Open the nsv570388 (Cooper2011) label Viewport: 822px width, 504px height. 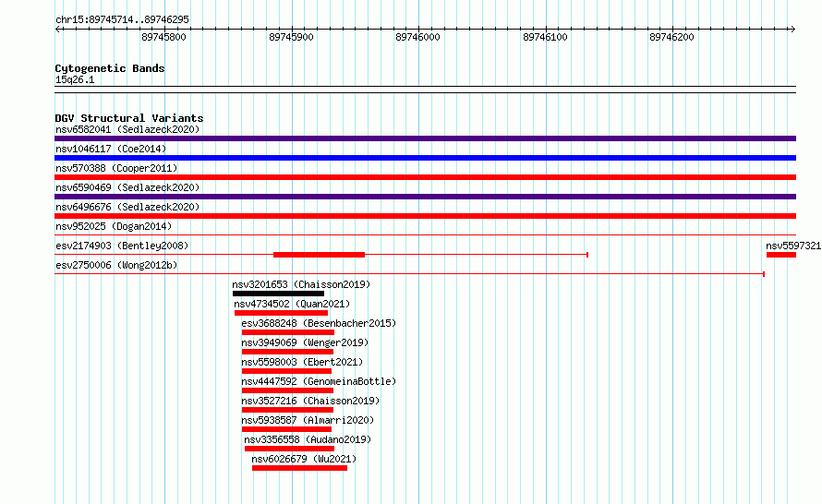click(x=116, y=168)
